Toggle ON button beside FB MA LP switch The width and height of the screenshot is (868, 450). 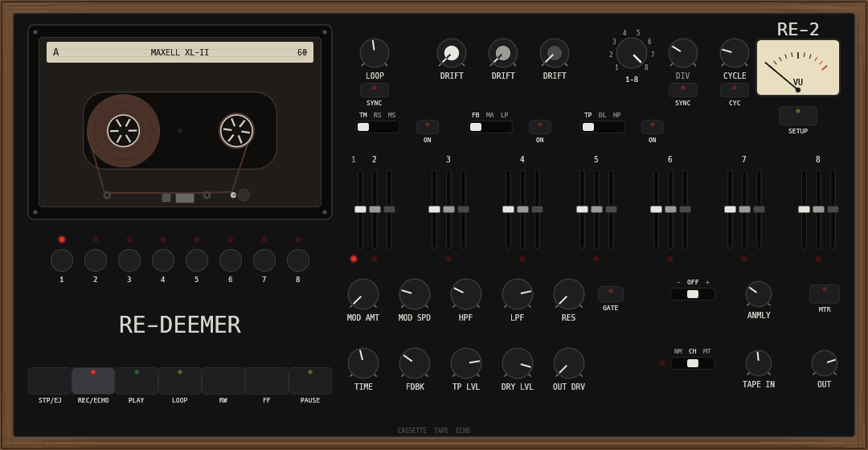540,127
